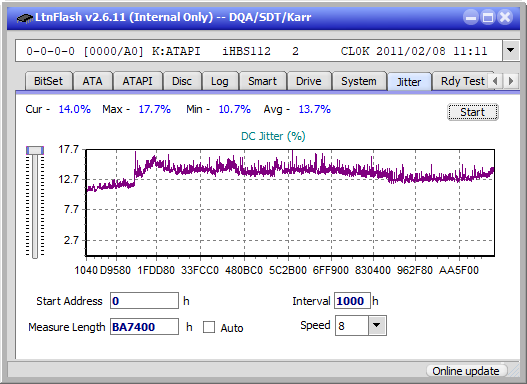
Task: Click the Max jitter value 17.7%
Action: click(x=155, y=109)
